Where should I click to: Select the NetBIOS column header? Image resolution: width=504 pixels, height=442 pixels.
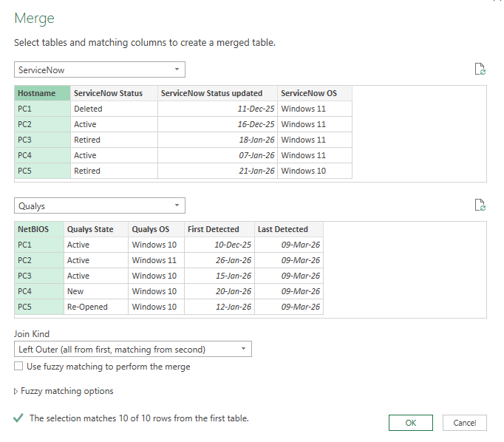[38, 229]
